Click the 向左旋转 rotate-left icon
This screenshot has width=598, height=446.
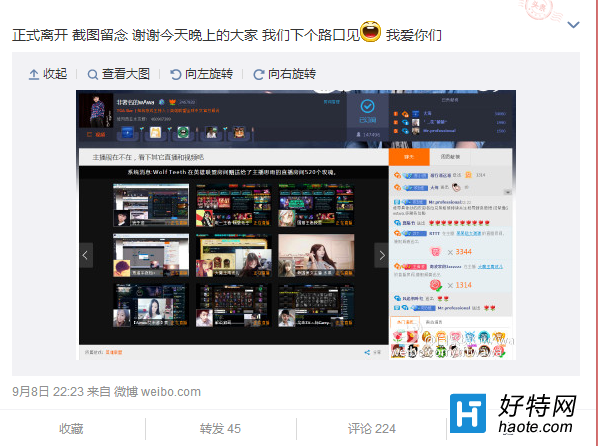[x=175, y=74]
